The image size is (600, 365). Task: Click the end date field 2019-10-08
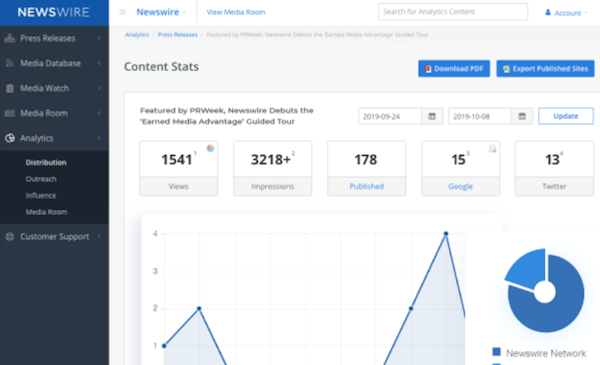[480, 116]
